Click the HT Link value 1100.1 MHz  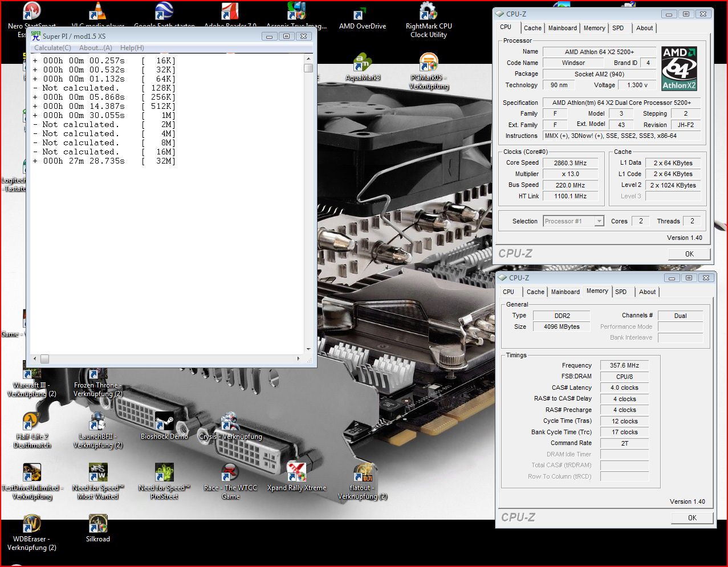(x=570, y=197)
